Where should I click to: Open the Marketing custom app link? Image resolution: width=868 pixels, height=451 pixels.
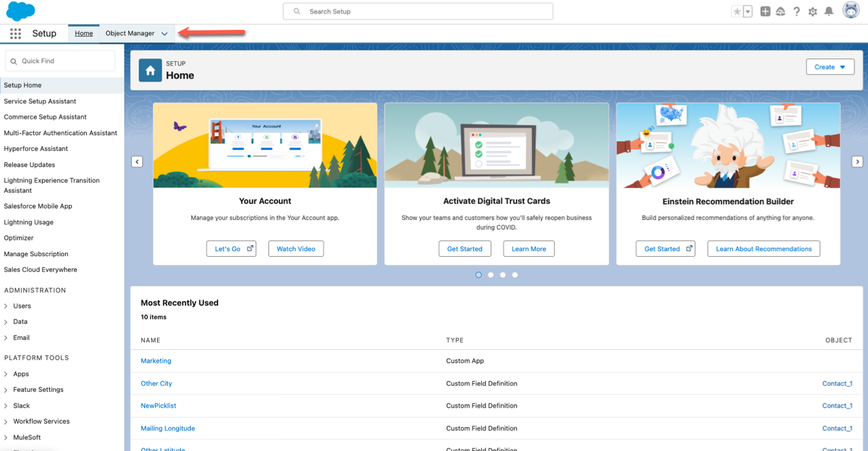156,361
